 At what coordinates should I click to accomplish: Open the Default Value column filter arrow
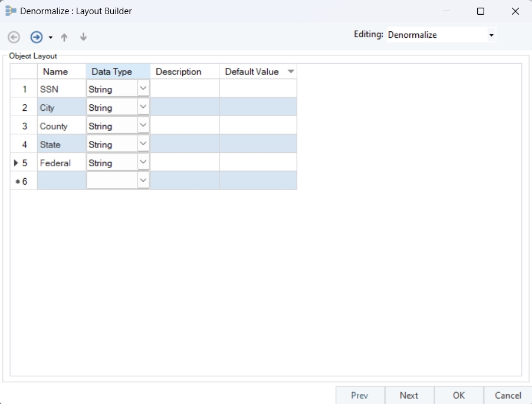tap(290, 71)
